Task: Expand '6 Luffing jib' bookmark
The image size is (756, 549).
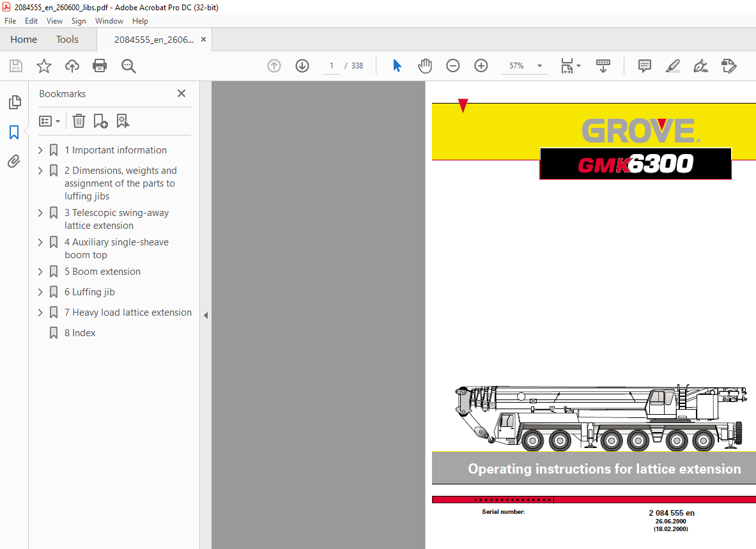Action: coord(40,292)
